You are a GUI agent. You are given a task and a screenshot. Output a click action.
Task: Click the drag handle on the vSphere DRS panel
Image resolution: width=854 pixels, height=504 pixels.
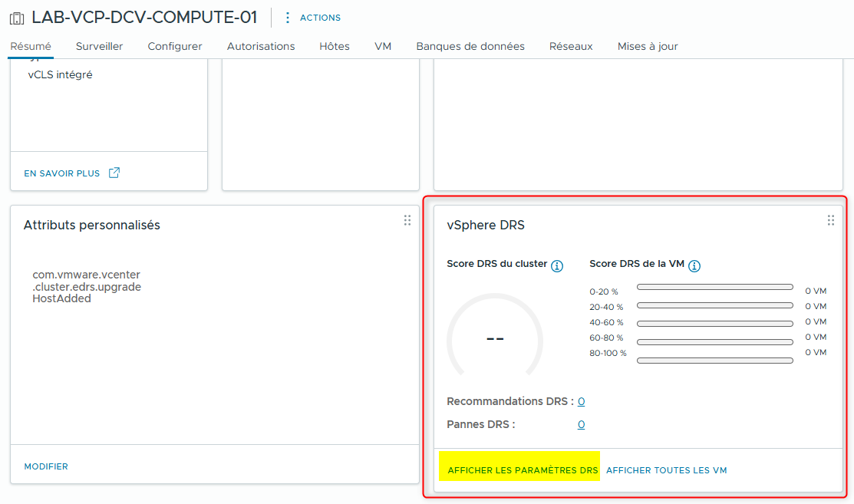tap(831, 220)
